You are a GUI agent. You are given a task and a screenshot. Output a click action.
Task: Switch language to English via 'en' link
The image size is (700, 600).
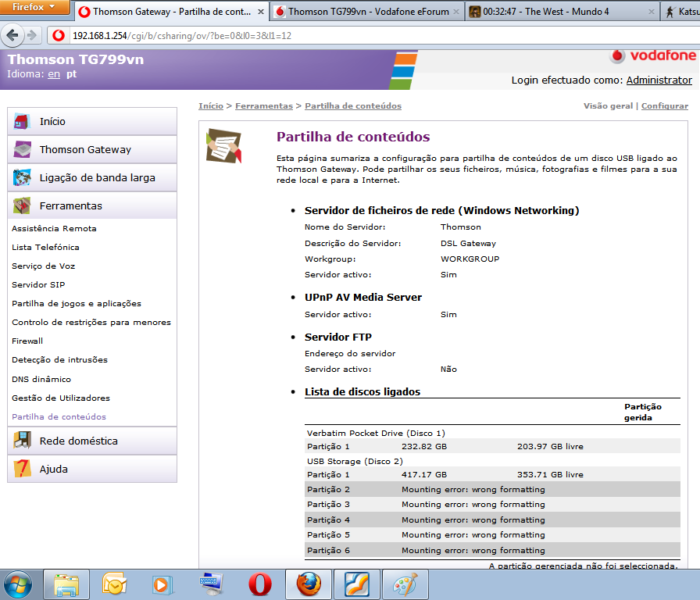pyautogui.click(x=54, y=73)
